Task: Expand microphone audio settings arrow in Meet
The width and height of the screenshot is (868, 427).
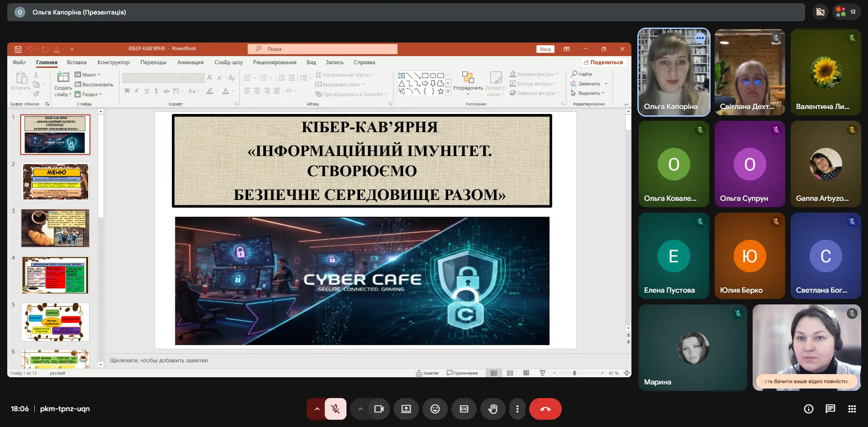Action: pos(317,409)
